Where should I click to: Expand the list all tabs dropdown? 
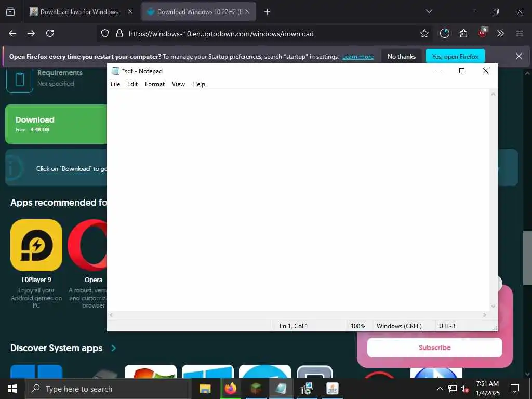[429, 11]
